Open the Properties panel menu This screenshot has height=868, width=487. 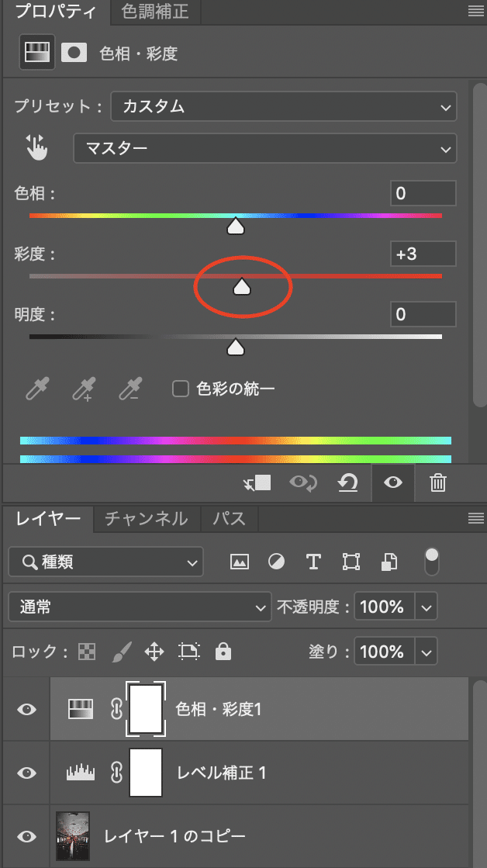tap(475, 11)
